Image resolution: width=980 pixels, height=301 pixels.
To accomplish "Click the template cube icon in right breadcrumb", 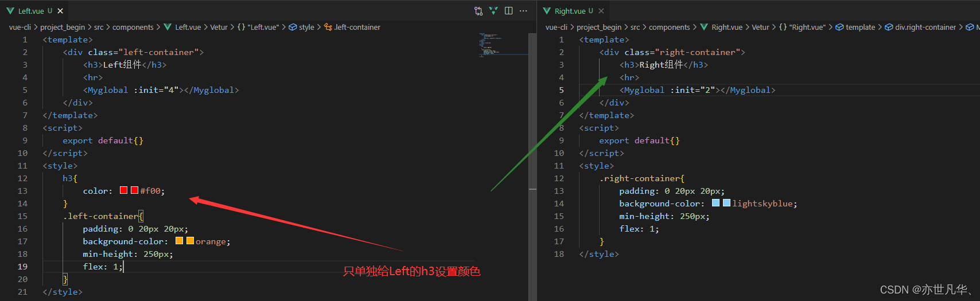I will 839,27.
